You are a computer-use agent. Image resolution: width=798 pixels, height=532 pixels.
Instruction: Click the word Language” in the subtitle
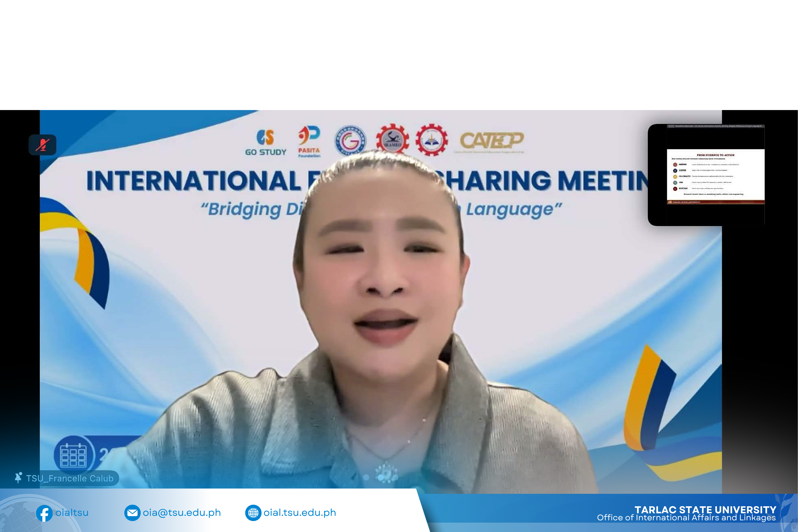(514, 209)
